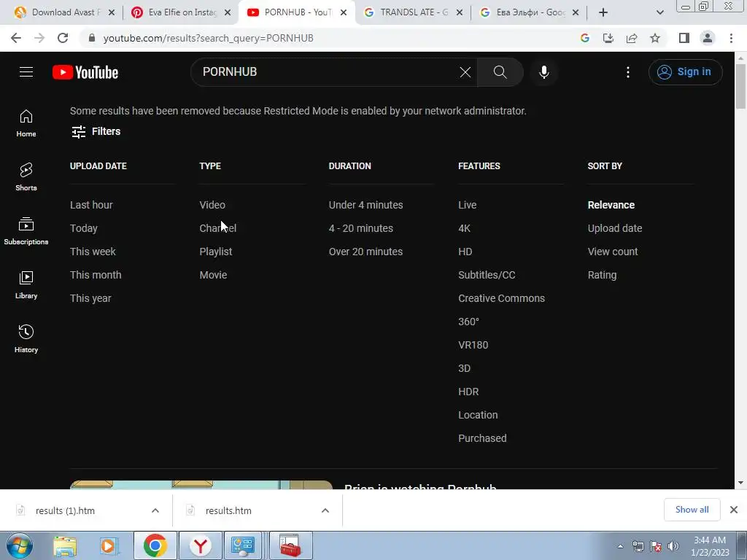Expand options for results (1).htm download

155,510
